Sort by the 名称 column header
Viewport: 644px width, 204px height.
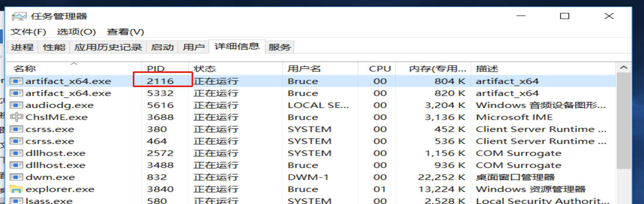click(x=74, y=69)
